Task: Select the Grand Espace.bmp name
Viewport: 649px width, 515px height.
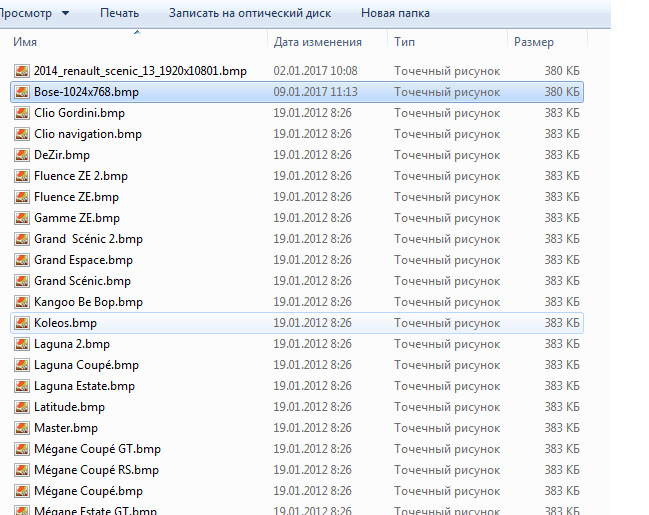Action: (x=83, y=260)
